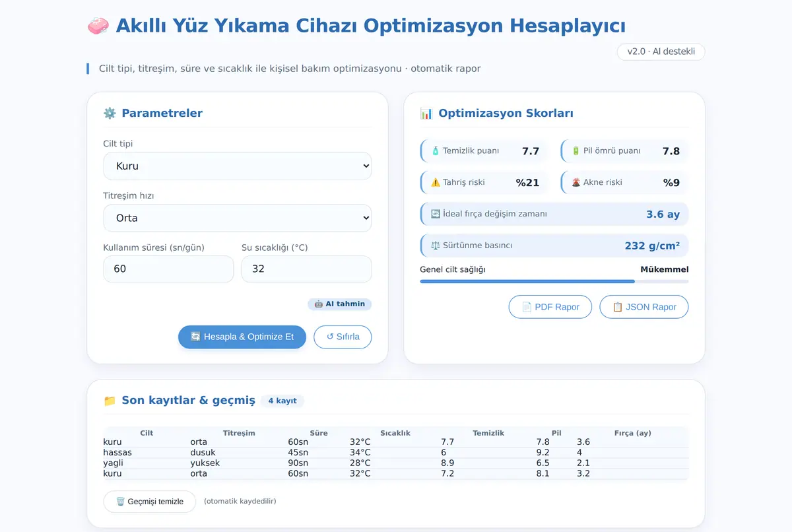
Task: Click the 90sn duration cell
Action: [x=298, y=463]
